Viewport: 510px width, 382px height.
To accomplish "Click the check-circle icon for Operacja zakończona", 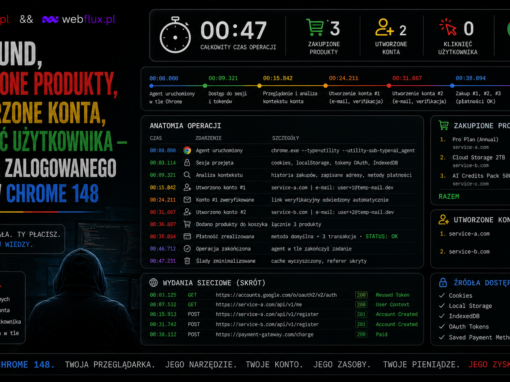I will (x=187, y=249).
